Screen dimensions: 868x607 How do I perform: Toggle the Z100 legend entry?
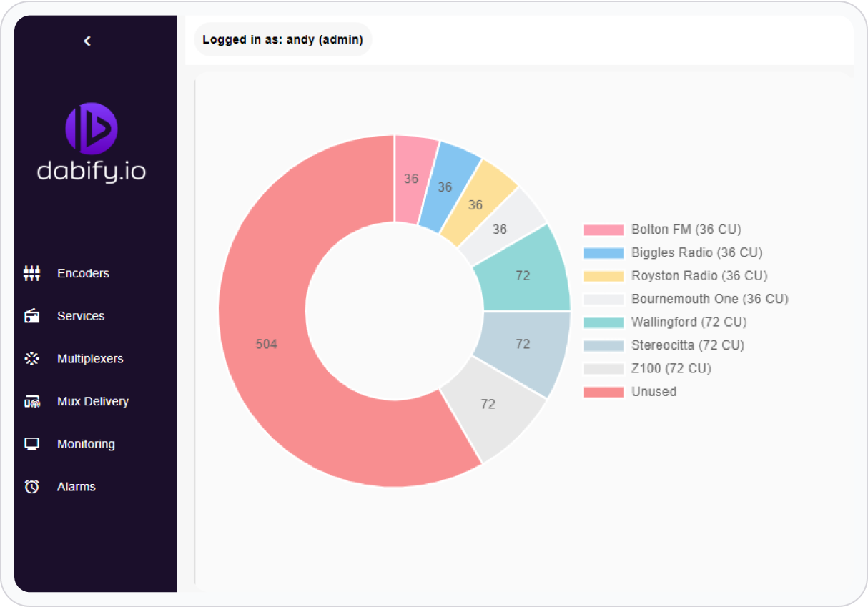tap(671, 369)
